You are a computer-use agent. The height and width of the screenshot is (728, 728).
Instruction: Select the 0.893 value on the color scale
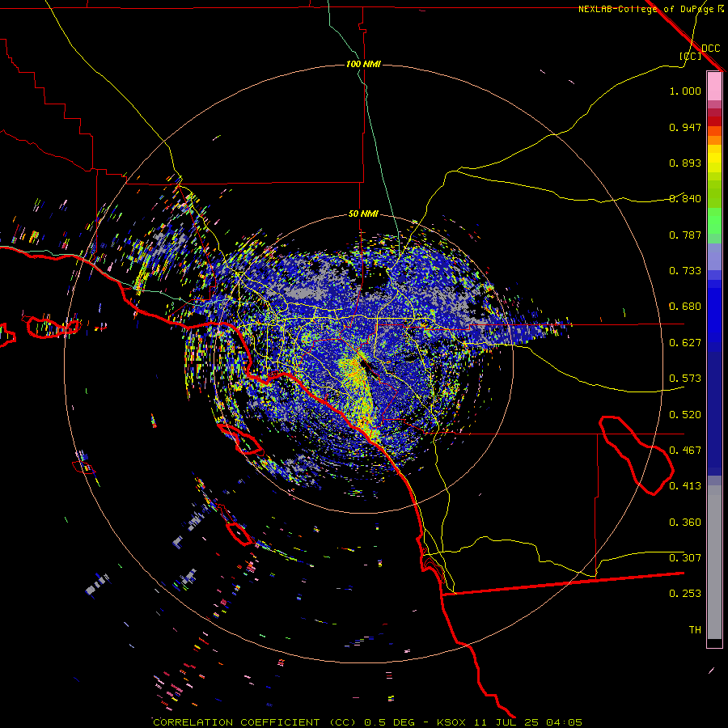(x=685, y=163)
